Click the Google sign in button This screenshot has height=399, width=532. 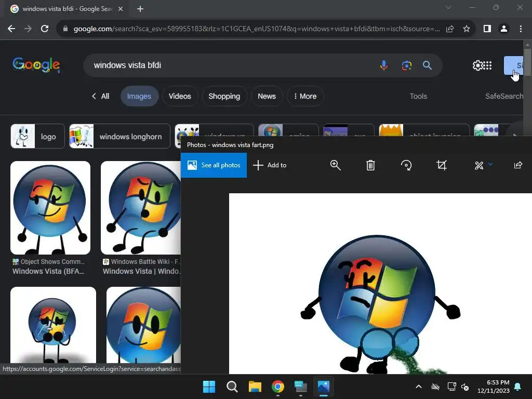pyautogui.click(x=514, y=65)
